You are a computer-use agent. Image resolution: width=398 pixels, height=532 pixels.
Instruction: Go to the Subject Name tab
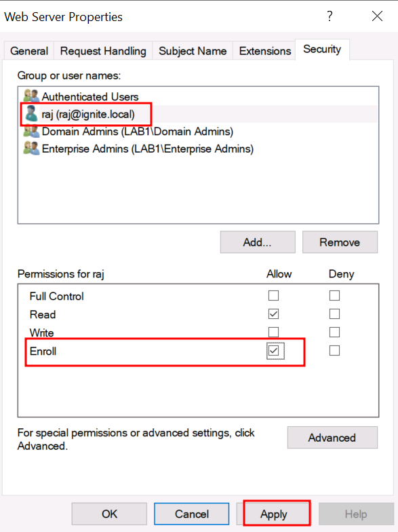point(193,51)
